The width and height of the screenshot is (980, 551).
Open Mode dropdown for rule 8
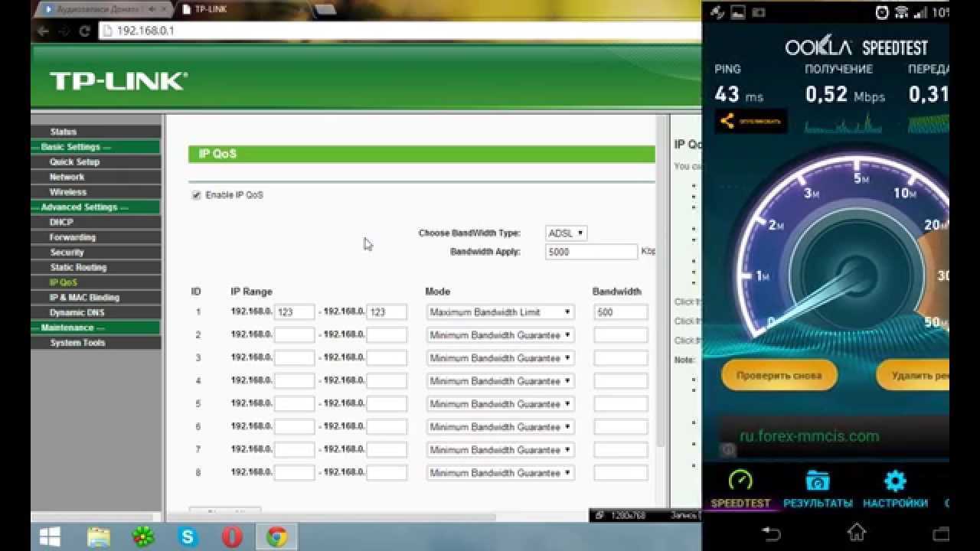(x=500, y=473)
